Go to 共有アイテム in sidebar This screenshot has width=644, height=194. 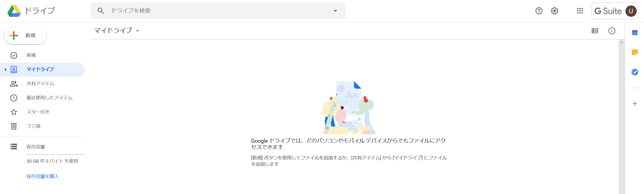click(x=40, y=83)
